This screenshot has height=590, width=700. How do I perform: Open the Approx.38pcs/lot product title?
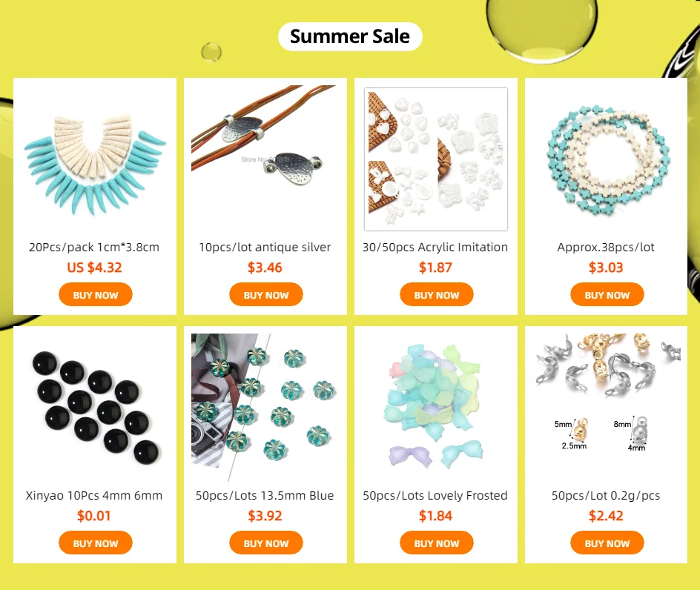(x=606, y=248)
